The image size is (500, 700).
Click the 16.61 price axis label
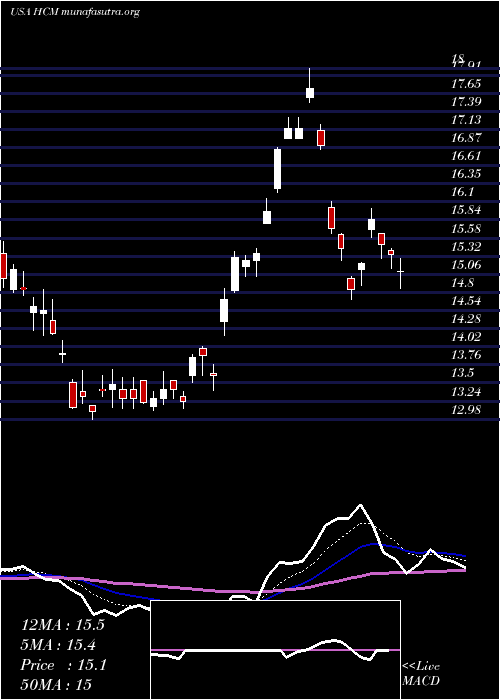[x=466, y=156]
